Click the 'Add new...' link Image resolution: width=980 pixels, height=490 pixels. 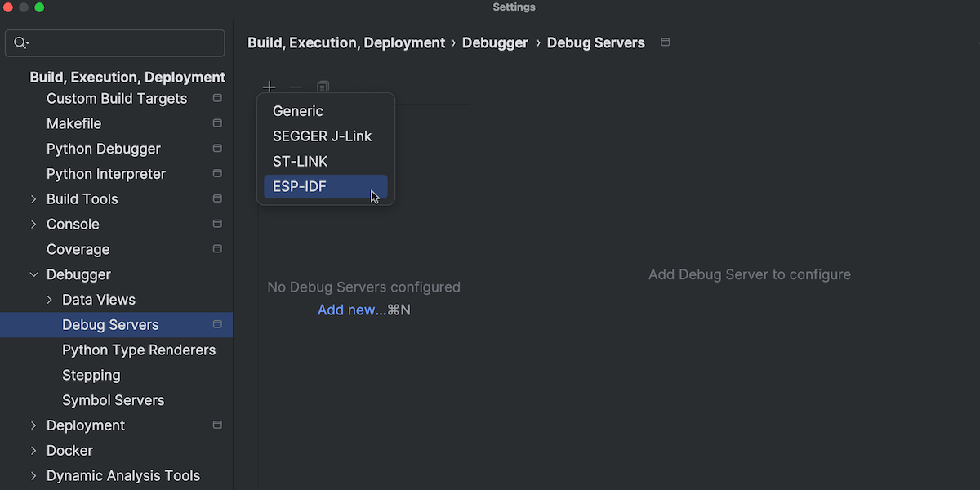[352, 310]
